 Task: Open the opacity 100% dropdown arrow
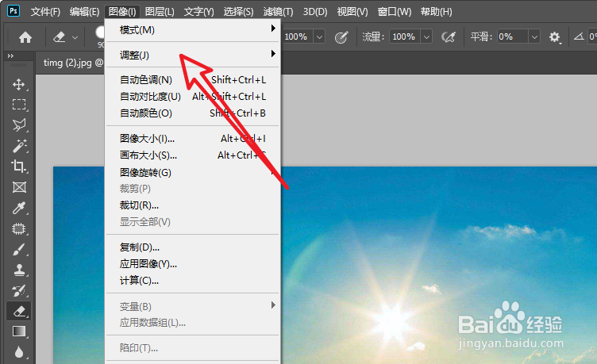coord(319,37)
